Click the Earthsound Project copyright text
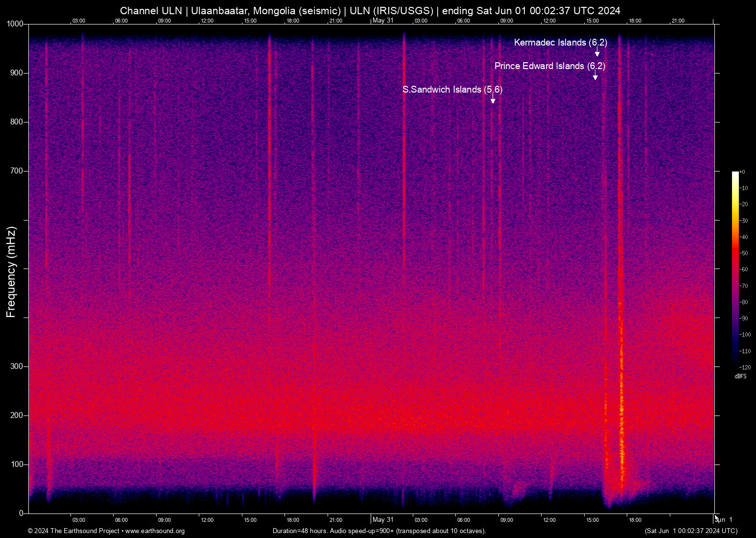The image size is (756, 538). pyautogui.click(x=106, y=531)
